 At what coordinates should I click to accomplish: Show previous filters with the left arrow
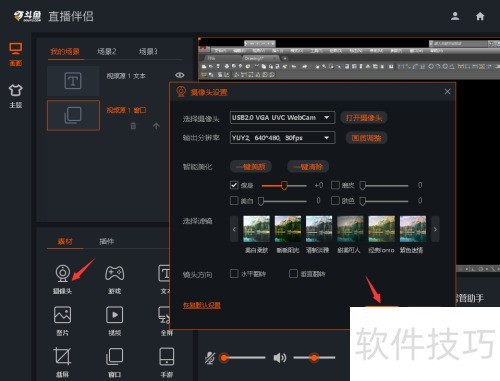[234, 229]
